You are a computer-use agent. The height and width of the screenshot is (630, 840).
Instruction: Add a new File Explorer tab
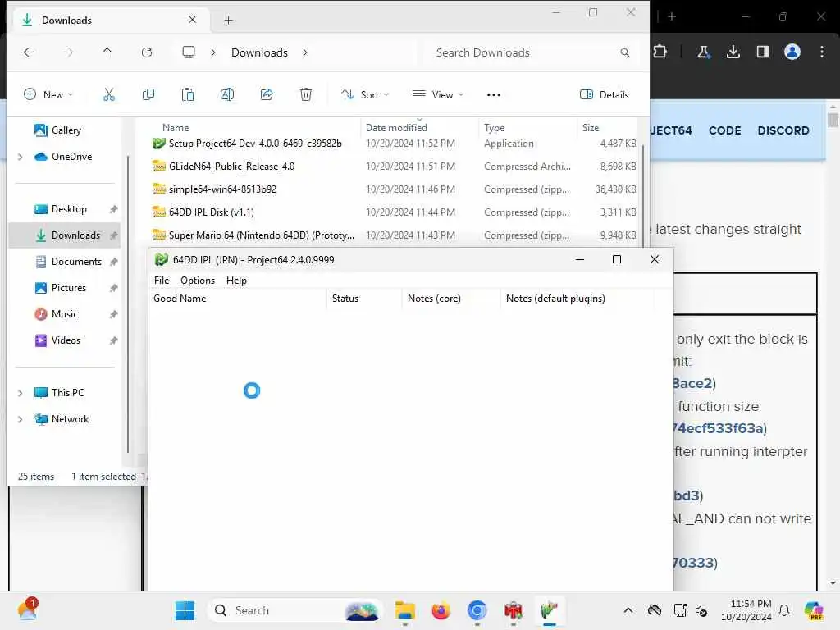tap(229, 21)
